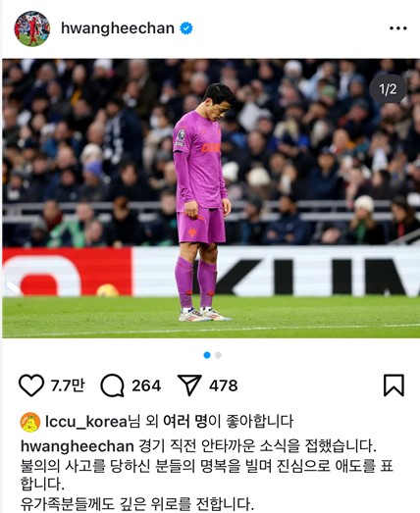Open hwangheechan's profile picture
420x513 pixels.
coord(31,28)
